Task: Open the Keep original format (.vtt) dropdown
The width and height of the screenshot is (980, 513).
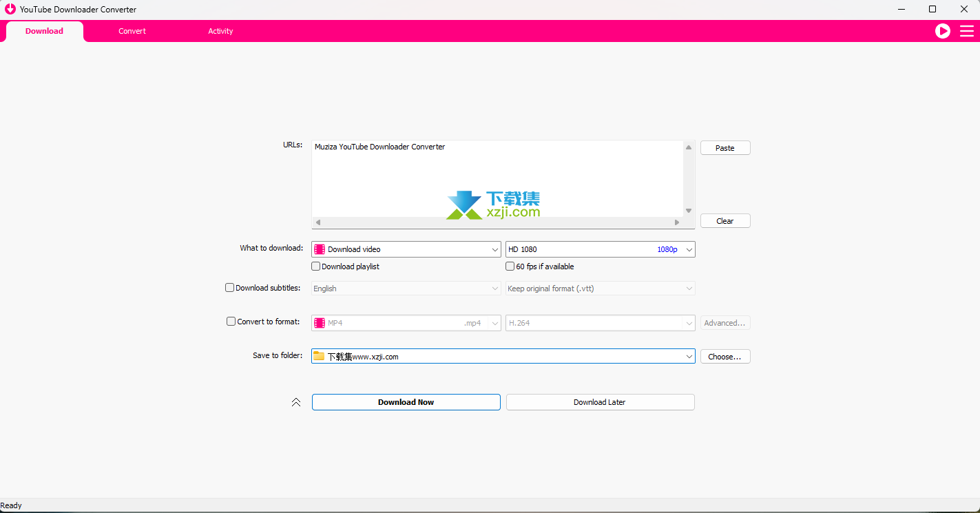Action: [601, 289]
